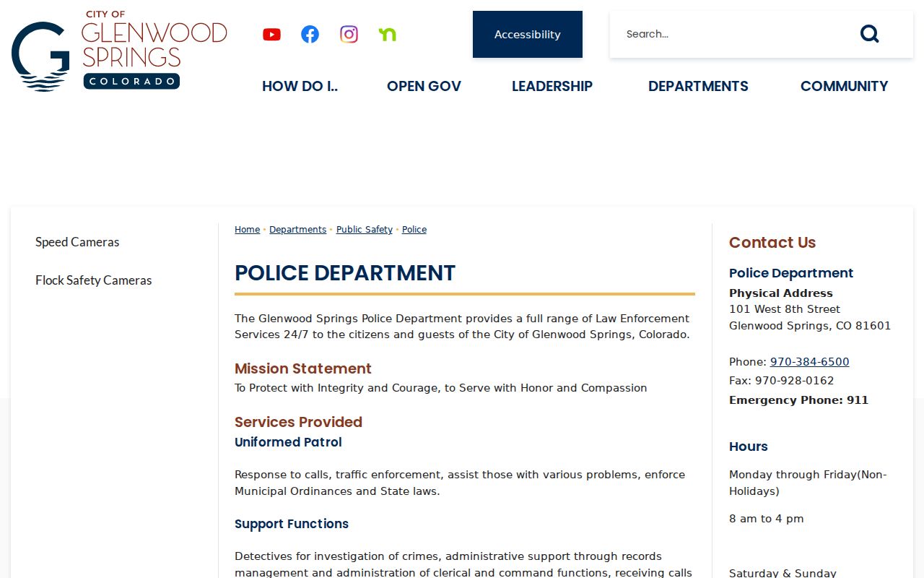Select the Police breadcrumb link
Image resolution: width=924 pixels, height=578 pixels.
414,230
